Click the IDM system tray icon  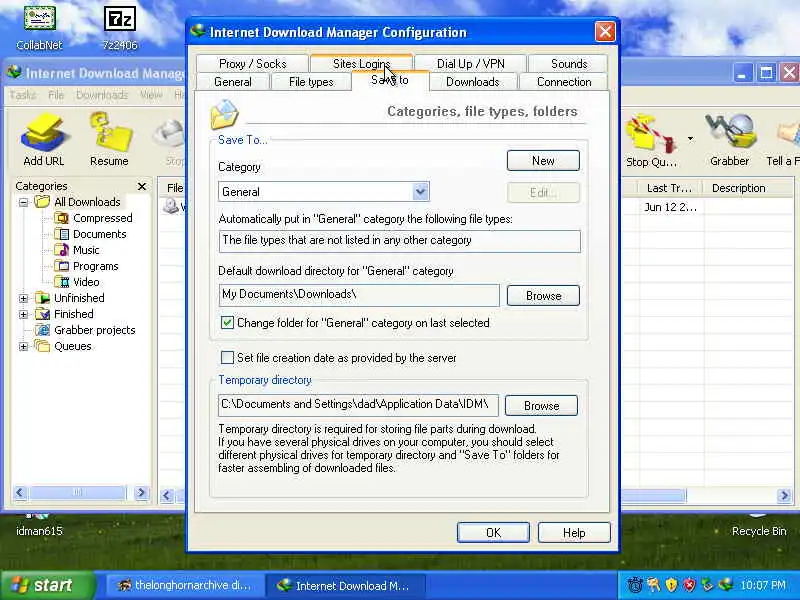click(x=724, y=585)
